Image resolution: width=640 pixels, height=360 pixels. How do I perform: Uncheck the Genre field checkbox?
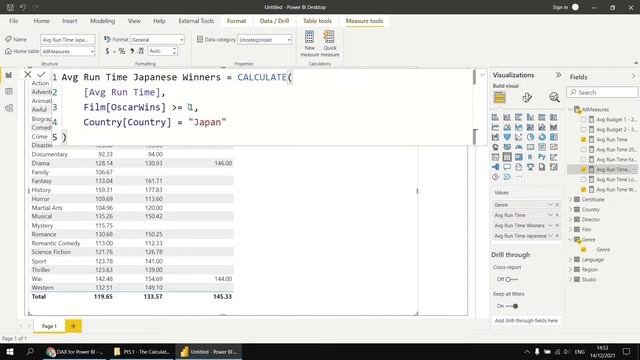(583, 249)
